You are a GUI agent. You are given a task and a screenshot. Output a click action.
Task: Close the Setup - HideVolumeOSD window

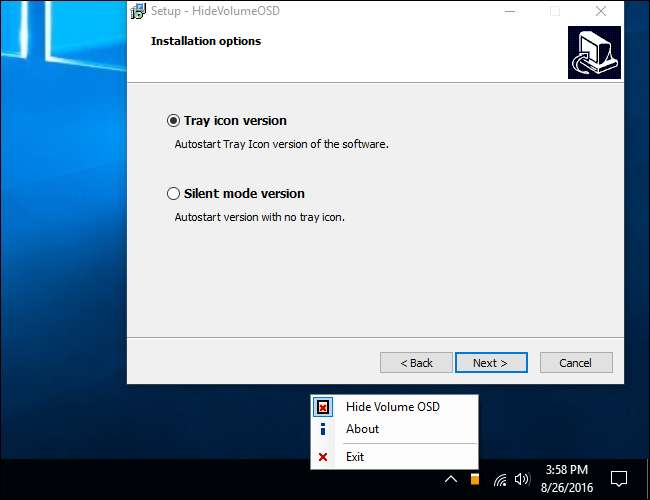click(x=601, y=11)
